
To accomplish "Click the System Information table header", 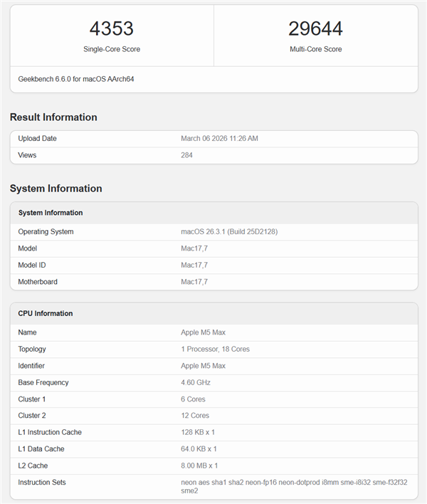I will [51, 213].
